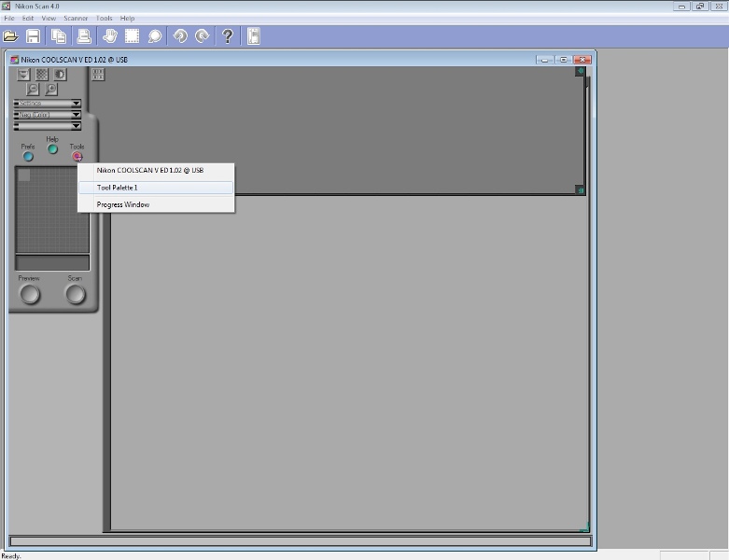Click the Save floppy disk icon
729x560 pixels.
(x=34, y=36)
